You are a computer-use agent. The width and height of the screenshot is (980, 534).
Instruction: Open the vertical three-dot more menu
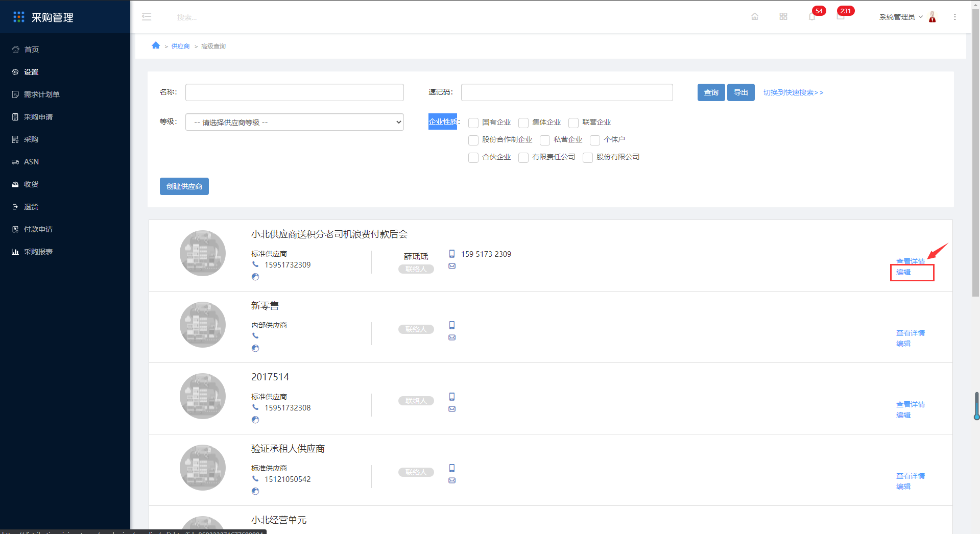point(955,17)
